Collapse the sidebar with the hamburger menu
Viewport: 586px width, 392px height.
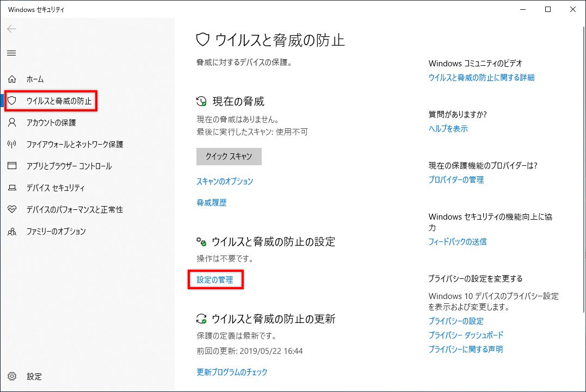click(11, 53)
